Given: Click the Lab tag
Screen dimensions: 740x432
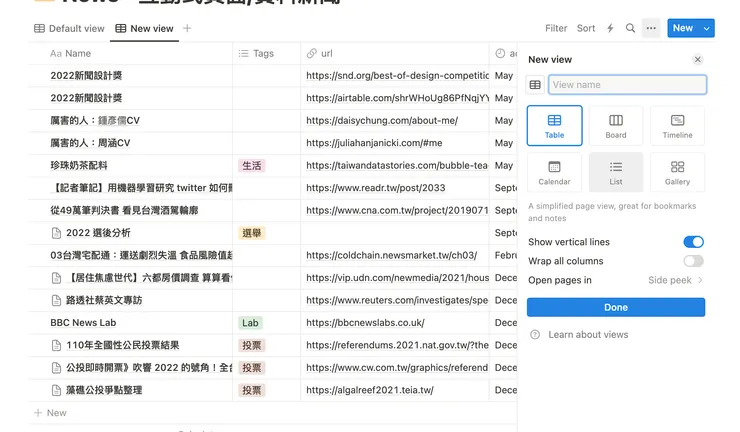Looking at the screenshot, I should click(250, 323).
